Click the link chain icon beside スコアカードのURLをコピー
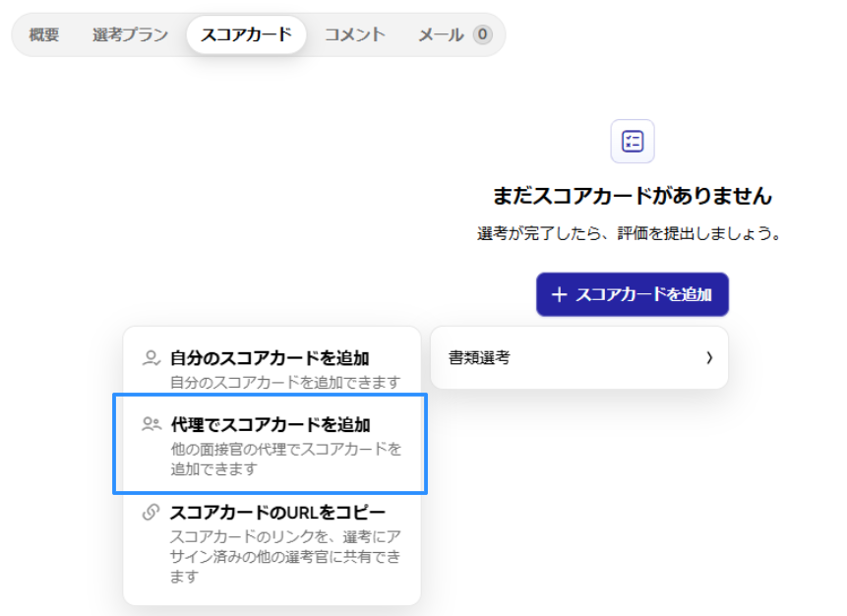Image resolution: width=847 pixels, height=616 pixels. tap(151, 513)
